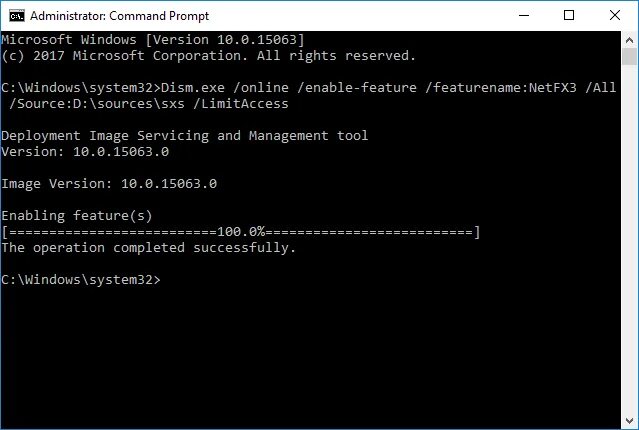Click the scrollbar down arrow
Viewport: 639px width, 430px height.
[629, 420]
